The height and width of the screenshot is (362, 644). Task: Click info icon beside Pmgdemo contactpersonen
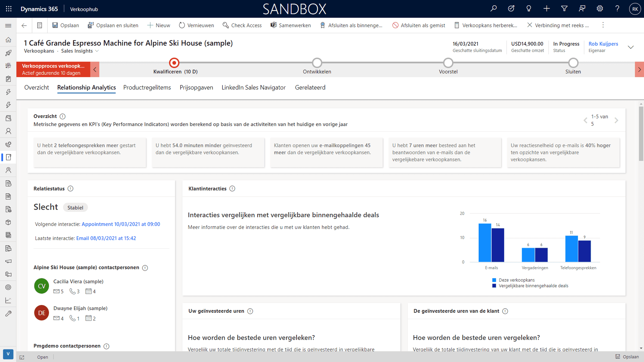[x=106, y=346]
